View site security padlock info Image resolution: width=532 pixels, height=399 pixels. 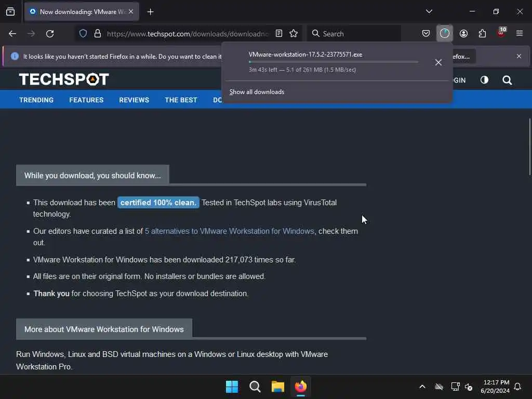click(98, 34)
